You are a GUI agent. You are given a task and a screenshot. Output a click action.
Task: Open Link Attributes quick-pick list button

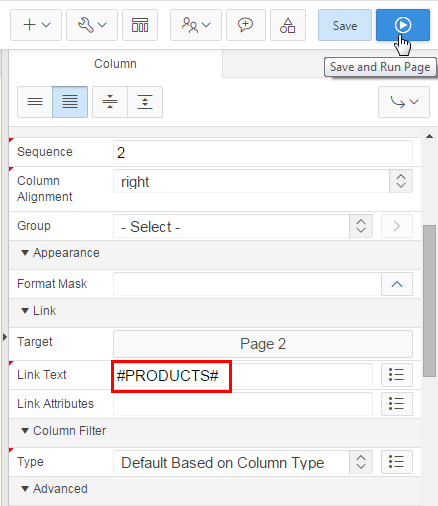397,404
